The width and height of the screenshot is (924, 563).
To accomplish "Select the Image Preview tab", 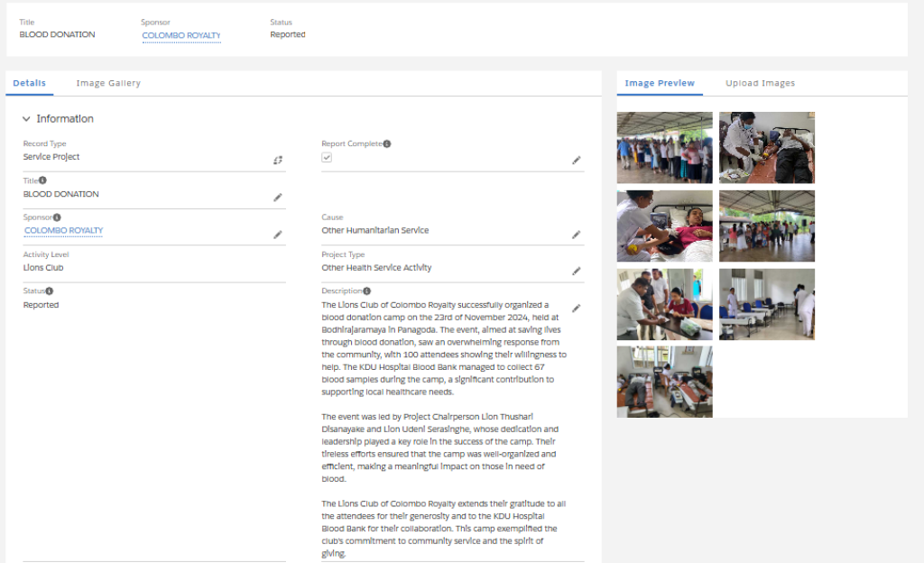I will tap(660, 83).
